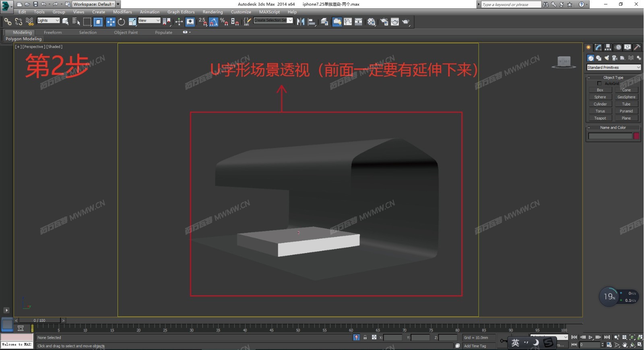Viewport: 644px width, 350px height.
Task: Open the Curve Editor
Action: coord(348,22)
